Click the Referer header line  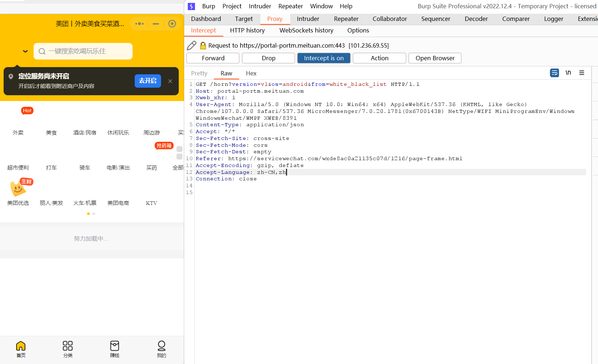pyautogui.click(x=329, y=158)
